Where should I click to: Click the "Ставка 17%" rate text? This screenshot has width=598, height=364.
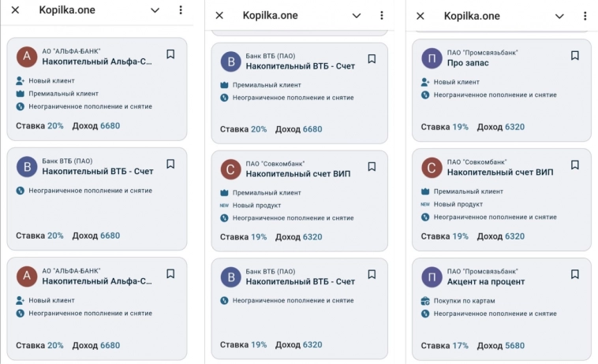444,345
